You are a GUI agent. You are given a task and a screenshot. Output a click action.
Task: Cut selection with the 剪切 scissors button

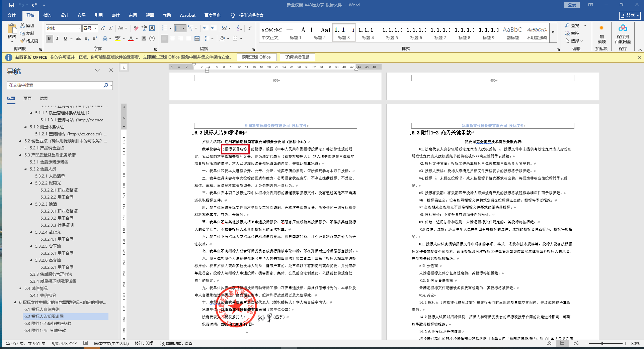[27, 25]
